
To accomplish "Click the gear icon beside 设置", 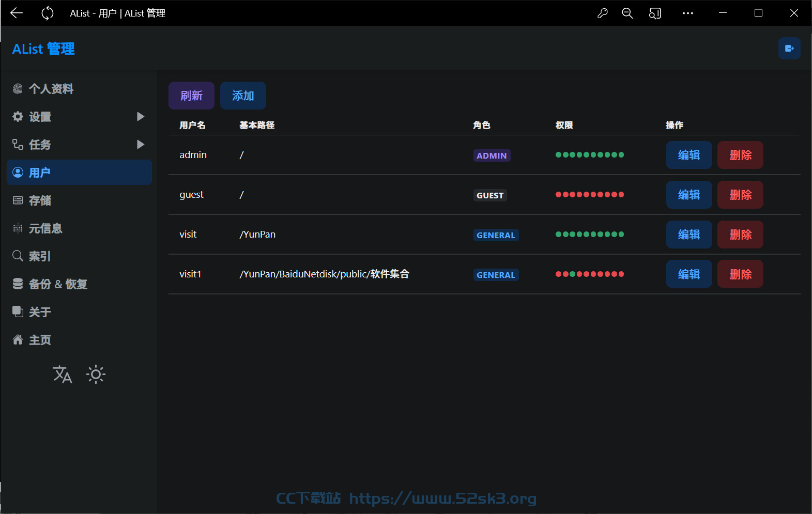I will point(18,117).
